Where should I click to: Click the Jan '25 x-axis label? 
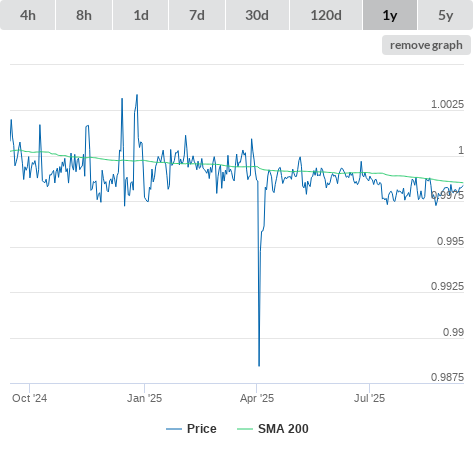tap(144, 398)
